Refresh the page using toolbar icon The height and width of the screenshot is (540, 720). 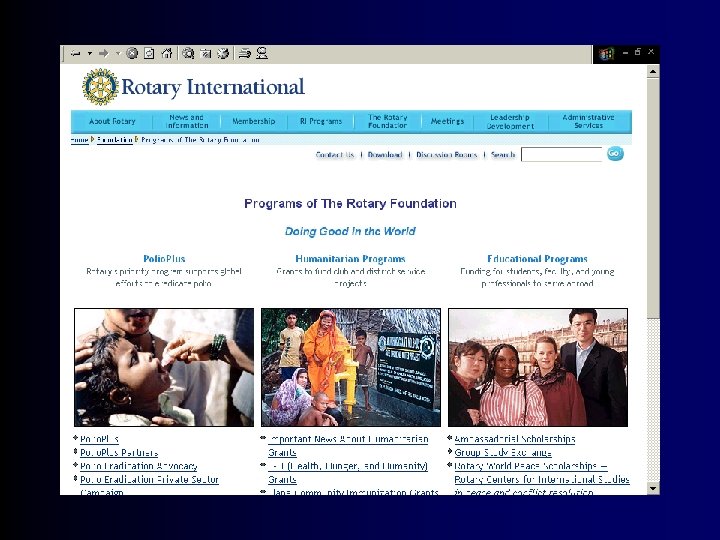(149, 54)
